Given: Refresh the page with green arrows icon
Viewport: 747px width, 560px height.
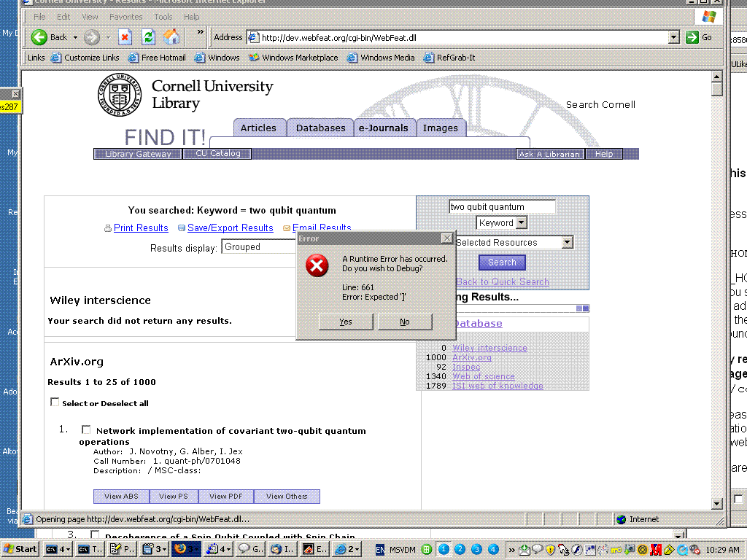Looking at the screenshot, I should point(148,37).
